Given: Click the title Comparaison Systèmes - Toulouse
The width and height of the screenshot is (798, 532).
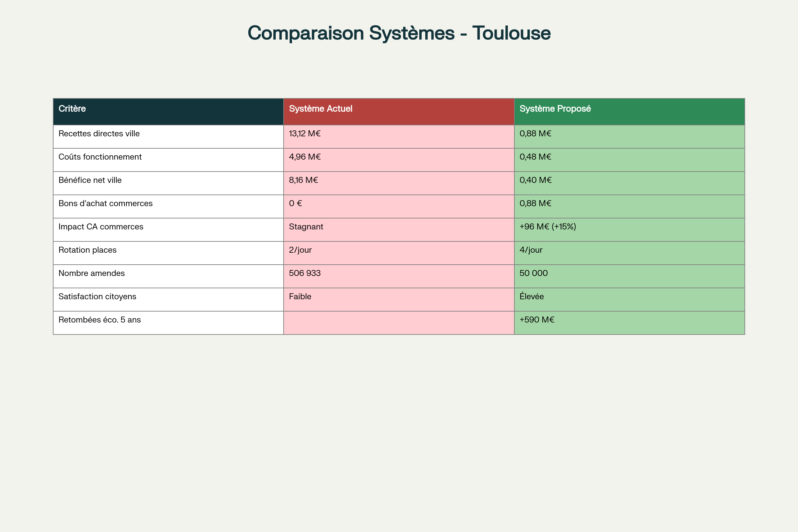Looking at the screenshot, I should tap(399, 33).
